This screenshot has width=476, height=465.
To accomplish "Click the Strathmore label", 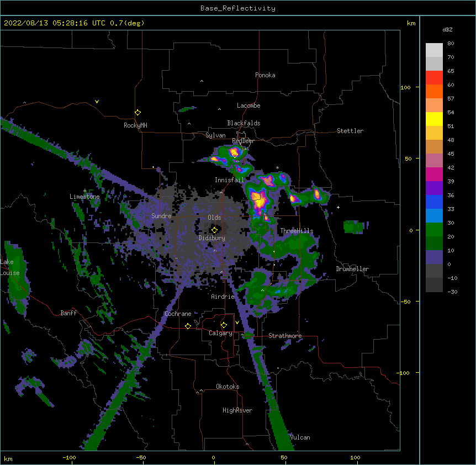I will [285, 336].
